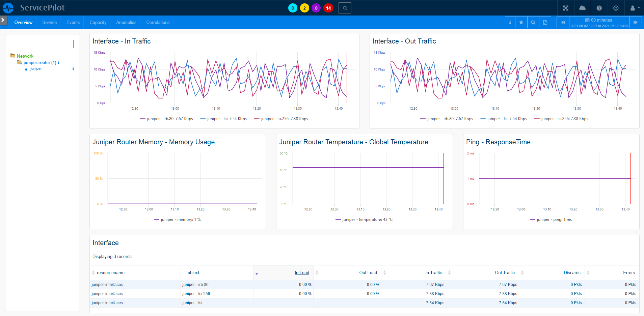Click the smiley face feedback icon
Image resolution: width=644 pixels, height=316 pixels.
click(x=616, y=8)
